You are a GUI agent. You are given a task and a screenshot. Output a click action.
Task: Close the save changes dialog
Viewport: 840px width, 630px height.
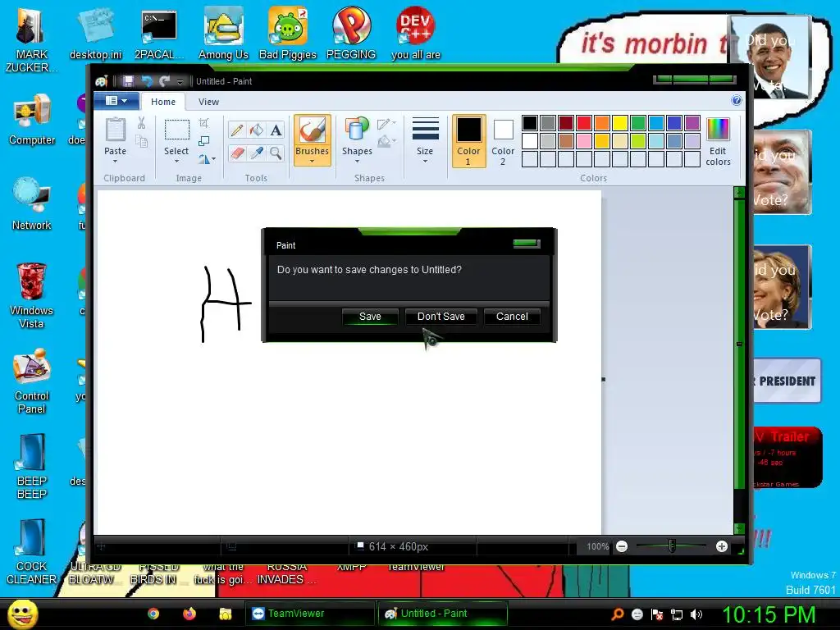tap(527, 244)
